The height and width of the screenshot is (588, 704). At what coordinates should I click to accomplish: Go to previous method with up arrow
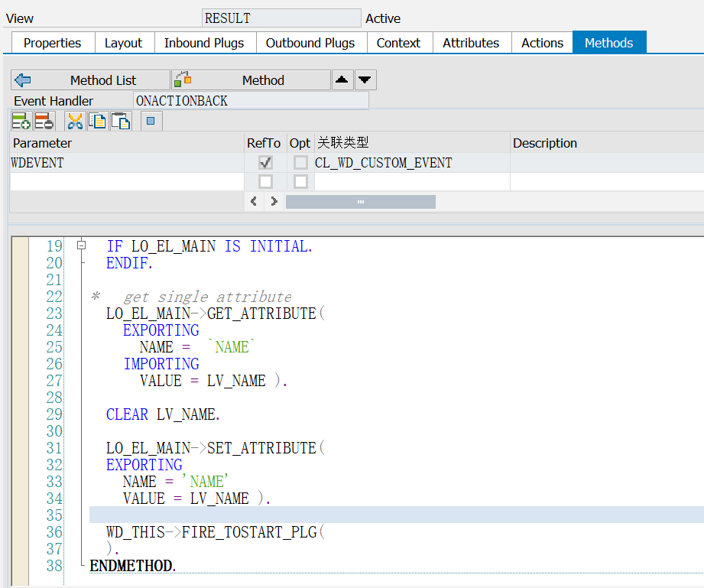[342, 80]
